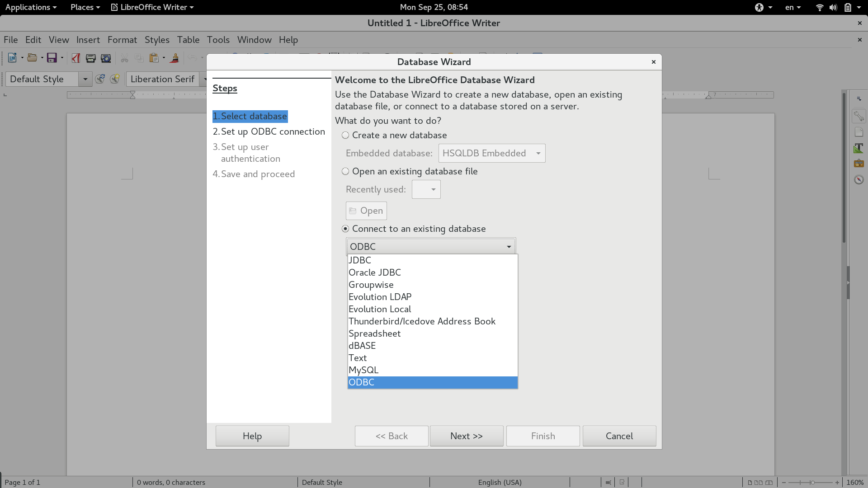The image size is (868, 488).
Task: Open Print Preview from toolbar icon
Action: pos(106,58)
